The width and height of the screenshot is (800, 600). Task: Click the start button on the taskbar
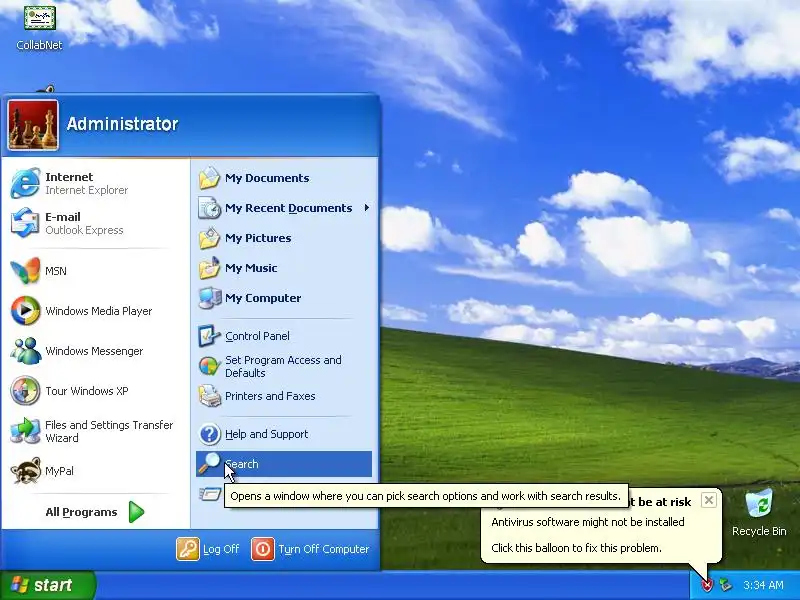pos(48,585)
